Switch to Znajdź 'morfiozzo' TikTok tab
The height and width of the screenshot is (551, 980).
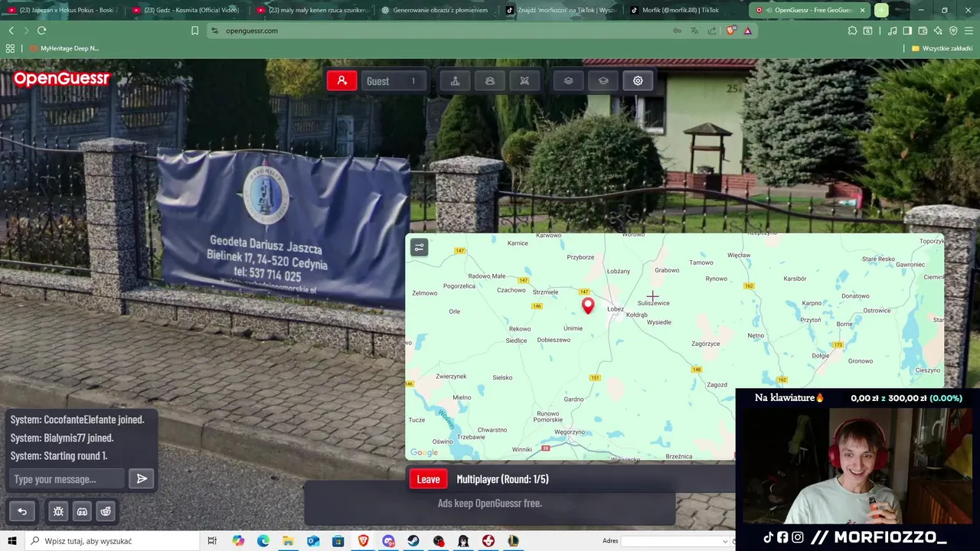click(560, 10)
